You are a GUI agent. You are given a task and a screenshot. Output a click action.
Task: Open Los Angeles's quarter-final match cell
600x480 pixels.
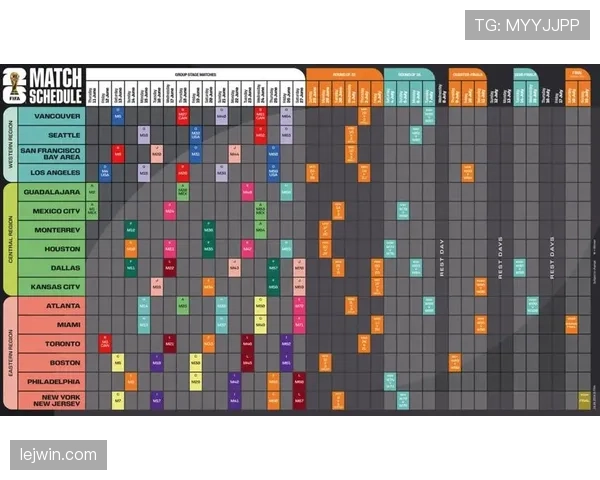[468, 173]
